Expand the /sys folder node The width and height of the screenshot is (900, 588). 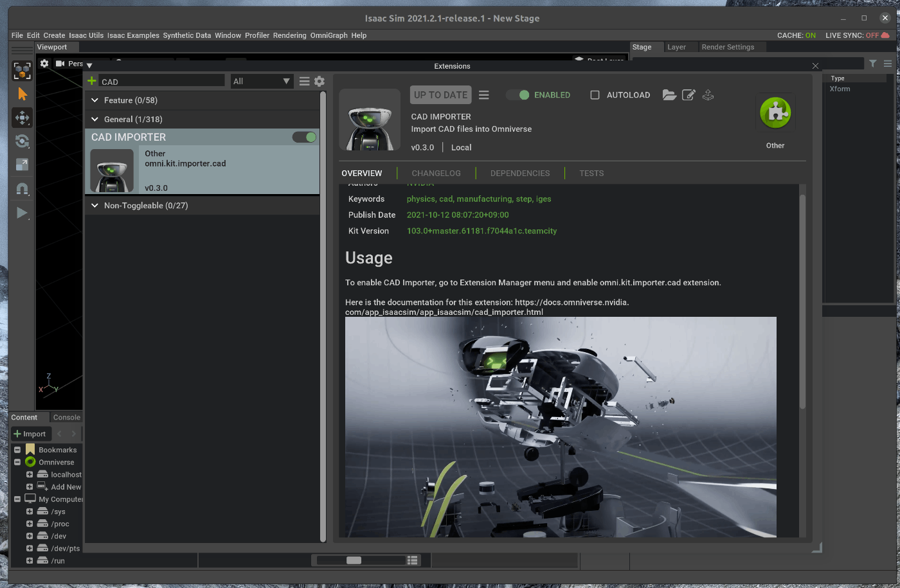[30, 512]
